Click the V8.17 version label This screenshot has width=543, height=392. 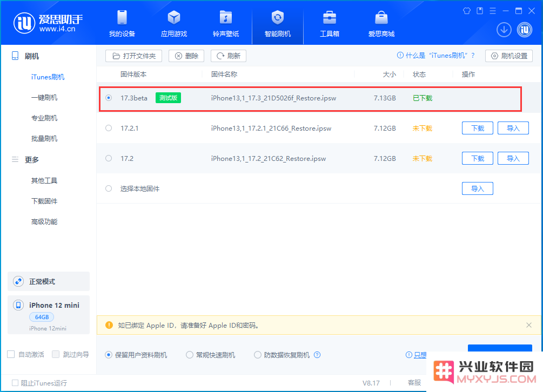371,383
